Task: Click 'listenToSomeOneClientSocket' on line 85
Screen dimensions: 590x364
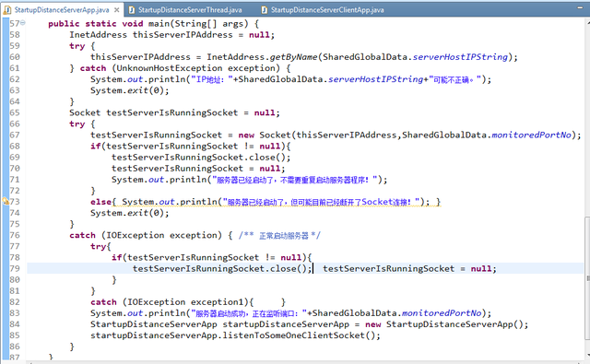Action: tap(293, 335)
